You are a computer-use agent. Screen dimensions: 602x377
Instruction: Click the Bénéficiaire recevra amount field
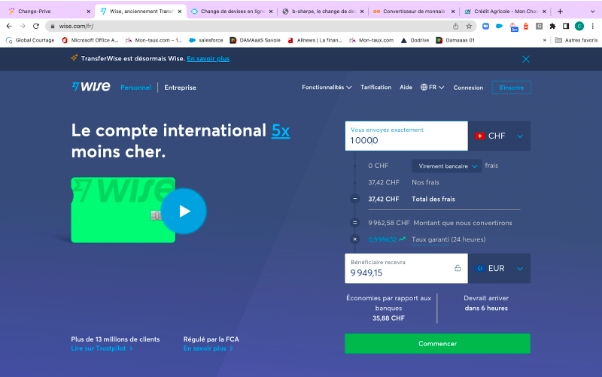point(406,268)
